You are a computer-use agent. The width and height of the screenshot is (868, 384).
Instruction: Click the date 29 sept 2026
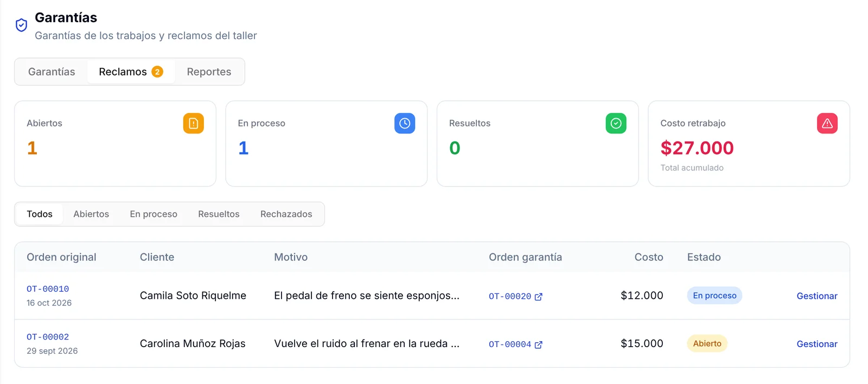52,351
